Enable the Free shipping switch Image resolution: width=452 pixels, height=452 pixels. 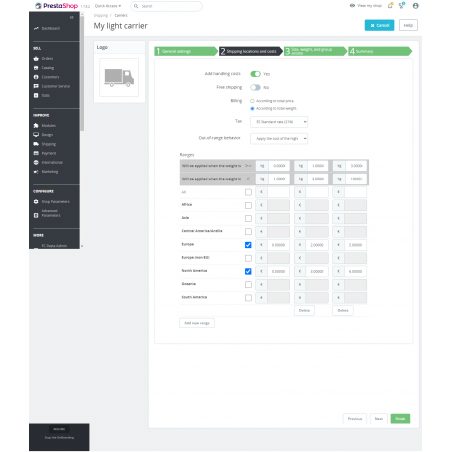255,87
